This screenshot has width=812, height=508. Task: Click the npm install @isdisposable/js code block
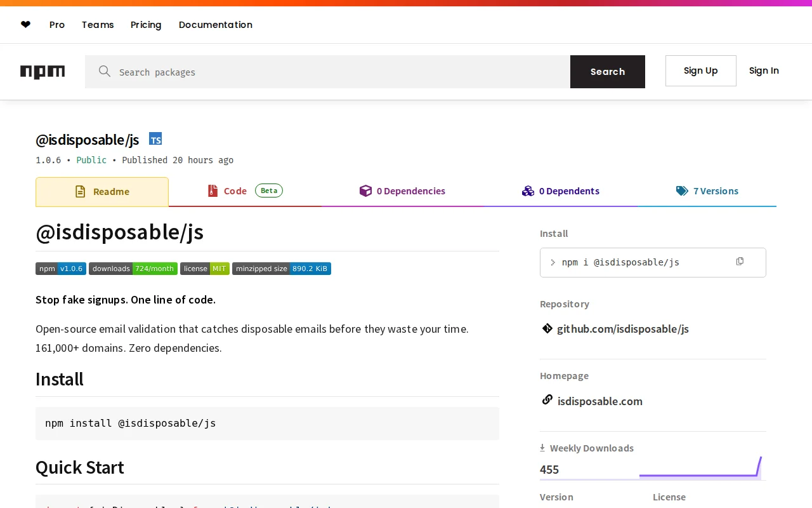(267, 424)
